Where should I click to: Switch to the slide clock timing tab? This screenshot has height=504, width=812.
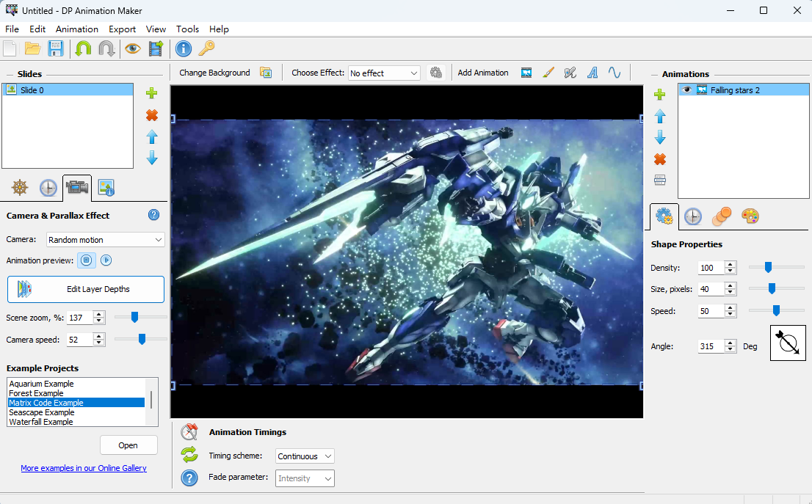pyautogui.click(x=48, y=187)
